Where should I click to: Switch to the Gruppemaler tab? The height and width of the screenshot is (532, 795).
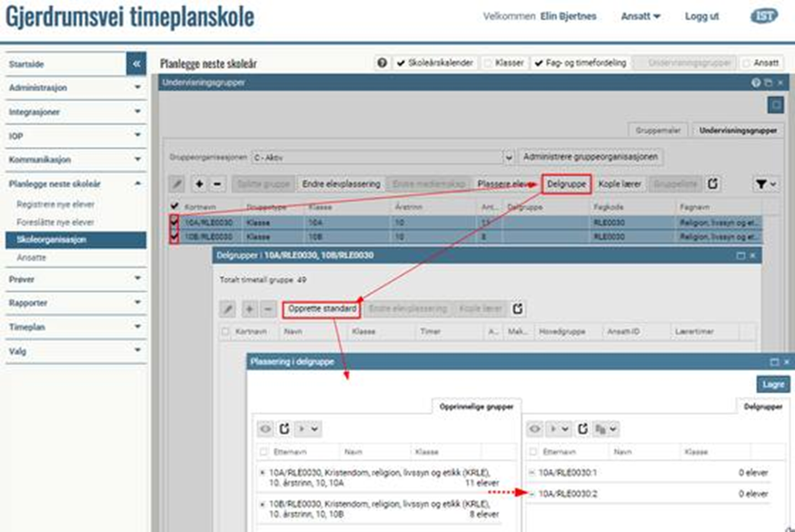661,130
